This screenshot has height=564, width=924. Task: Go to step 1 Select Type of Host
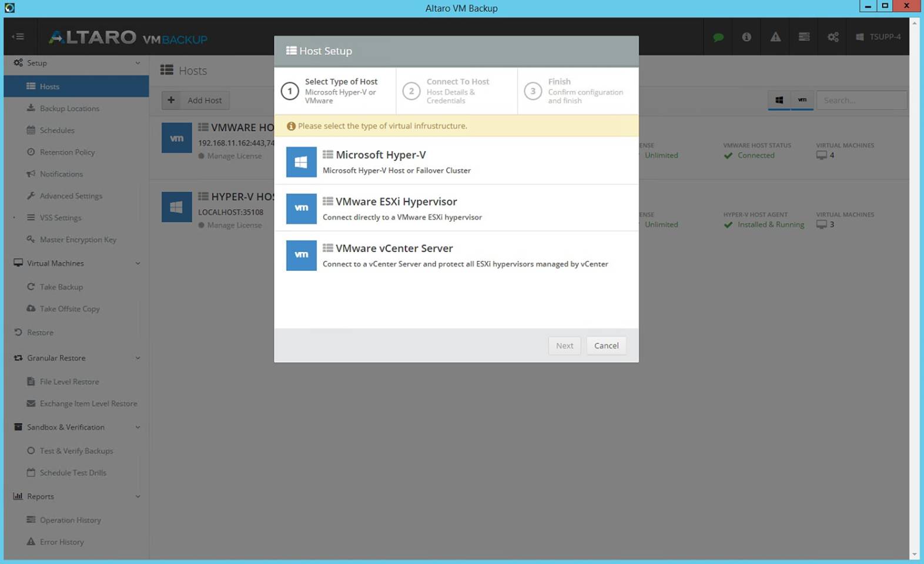335,91
